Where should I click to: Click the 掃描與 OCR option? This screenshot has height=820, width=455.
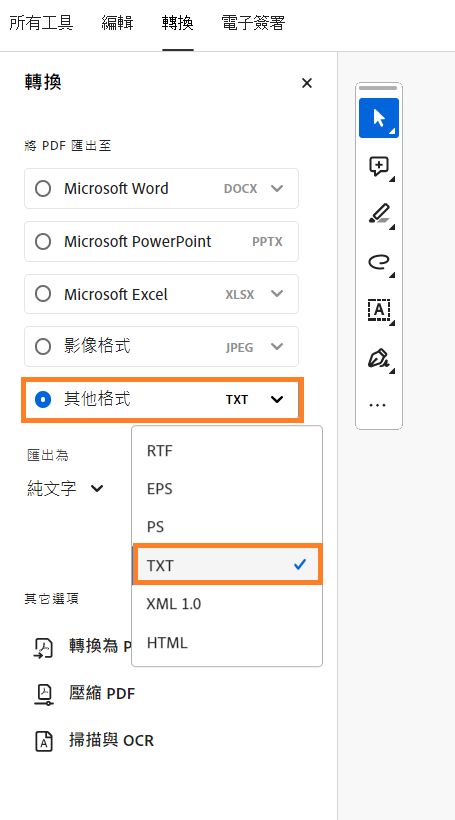(x=111, y=741)
